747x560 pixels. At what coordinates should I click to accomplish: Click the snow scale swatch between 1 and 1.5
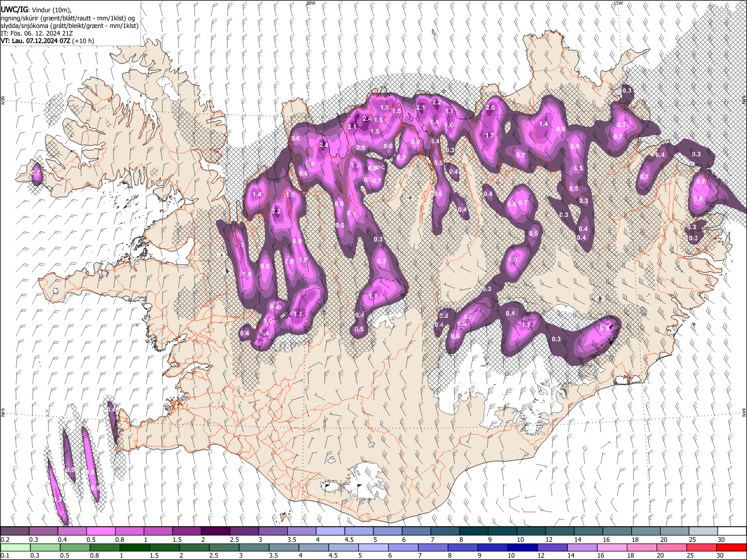click(x=158, y=531)
